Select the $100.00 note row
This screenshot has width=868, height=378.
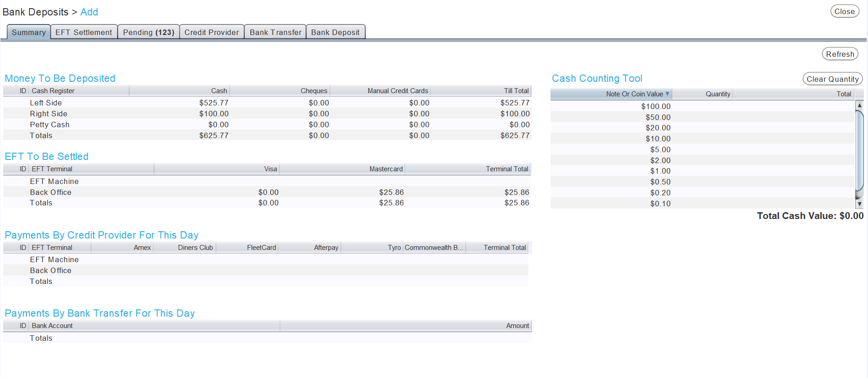tap(702, 106)
